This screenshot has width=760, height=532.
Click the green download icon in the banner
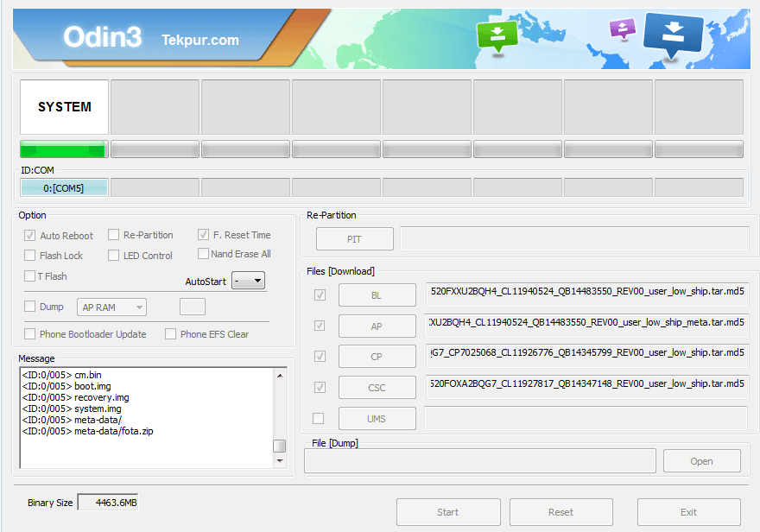(497, 36)
